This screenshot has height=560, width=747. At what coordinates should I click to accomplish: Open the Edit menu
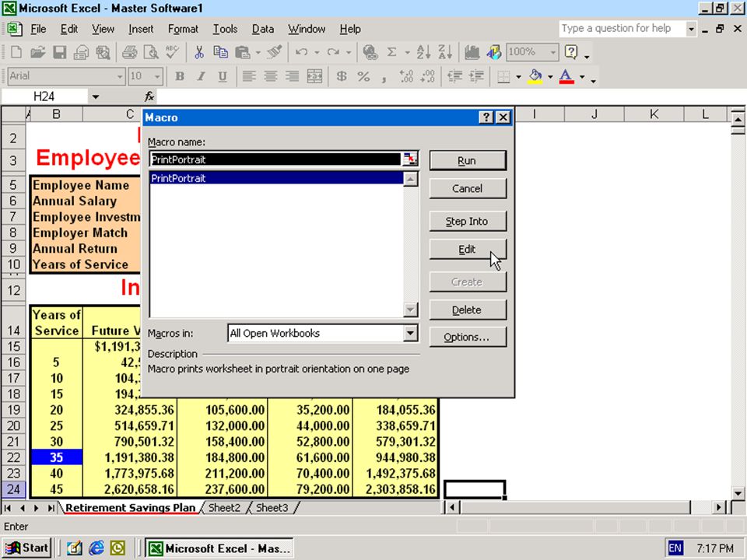point(69,29)
